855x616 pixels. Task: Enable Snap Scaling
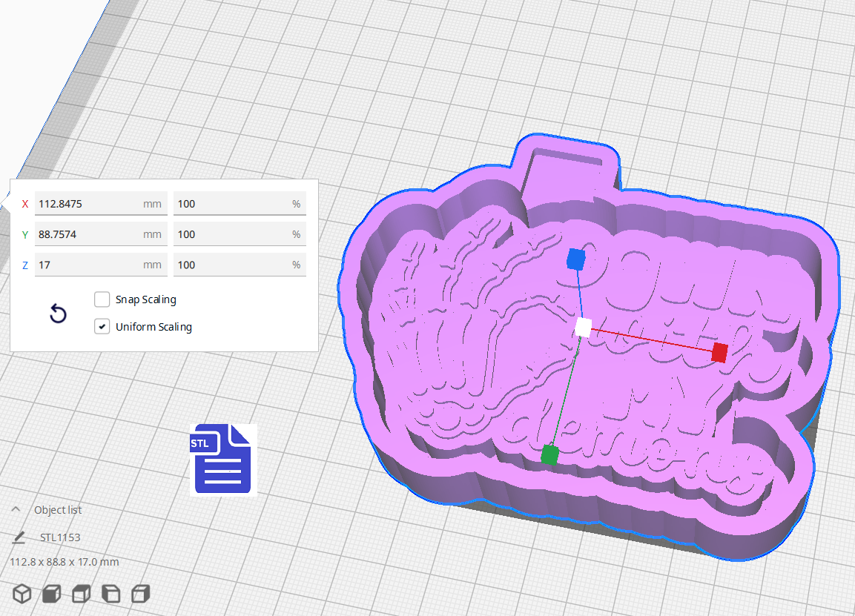coord(102,299)
